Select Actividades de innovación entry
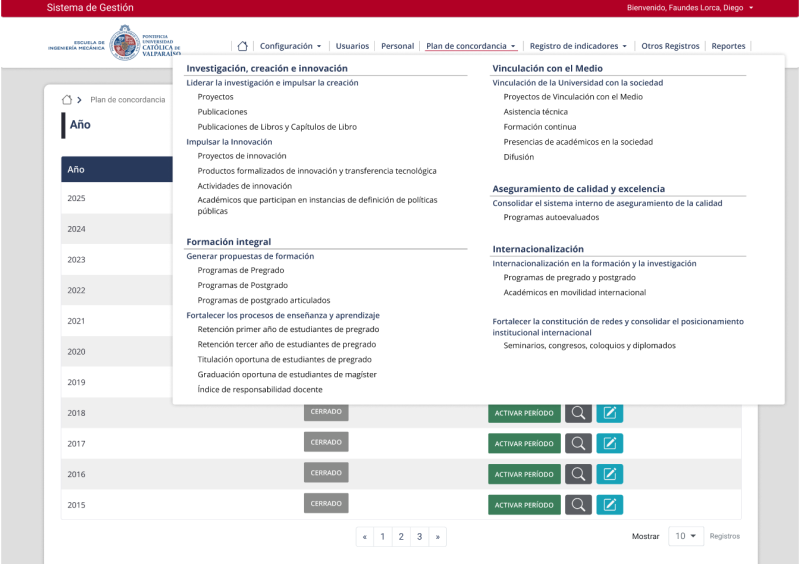 [x=245, y=186]
